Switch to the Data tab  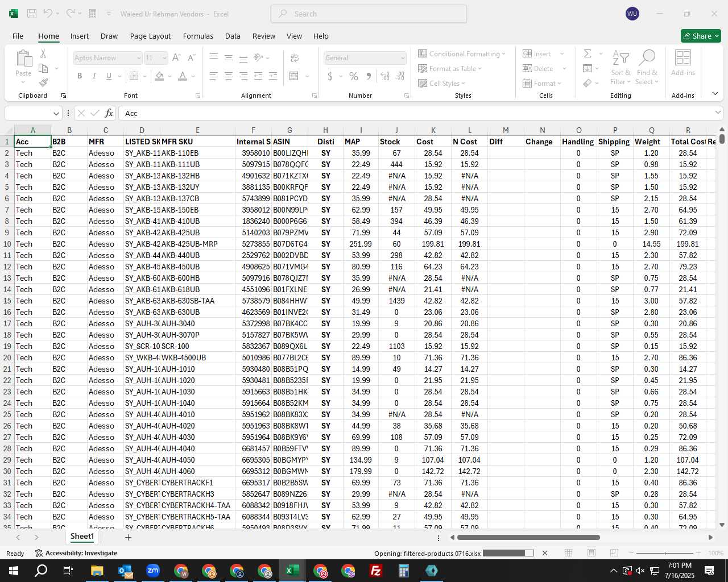click(233, 36)
